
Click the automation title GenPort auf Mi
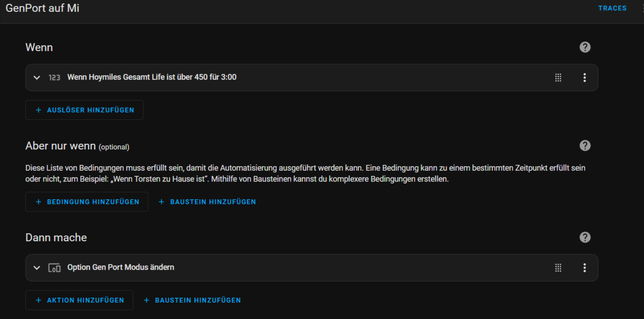coord(42,8)
